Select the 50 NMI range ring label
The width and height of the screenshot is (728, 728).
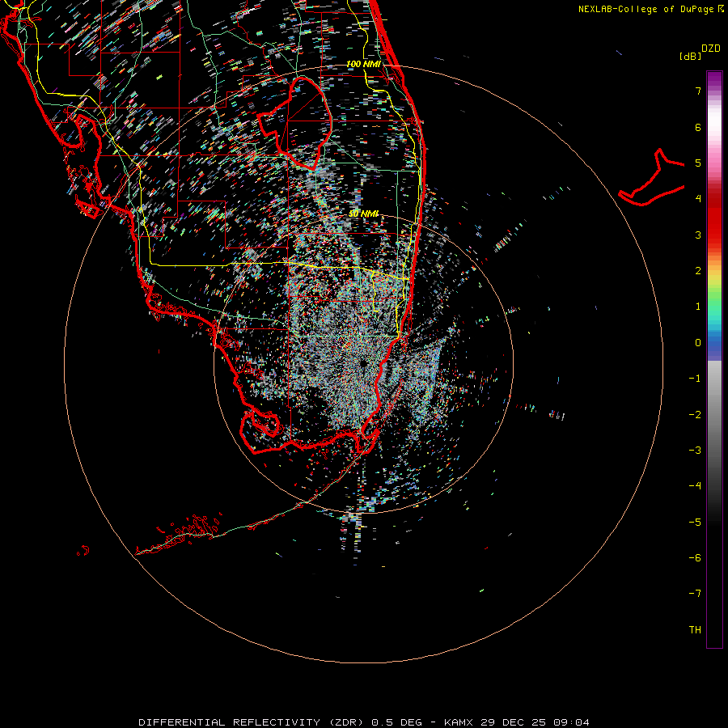(x=363, y=214)
